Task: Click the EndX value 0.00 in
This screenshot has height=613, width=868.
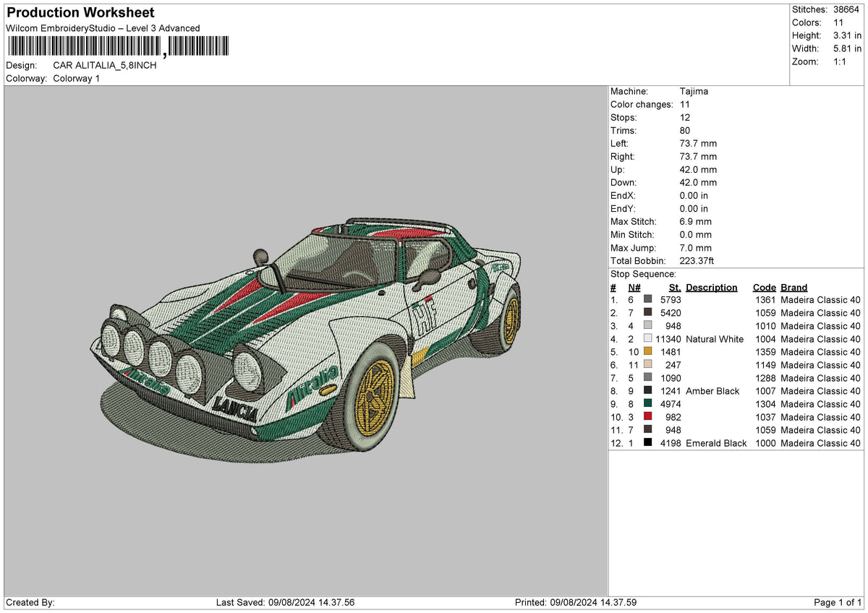Action: [694, 195]
